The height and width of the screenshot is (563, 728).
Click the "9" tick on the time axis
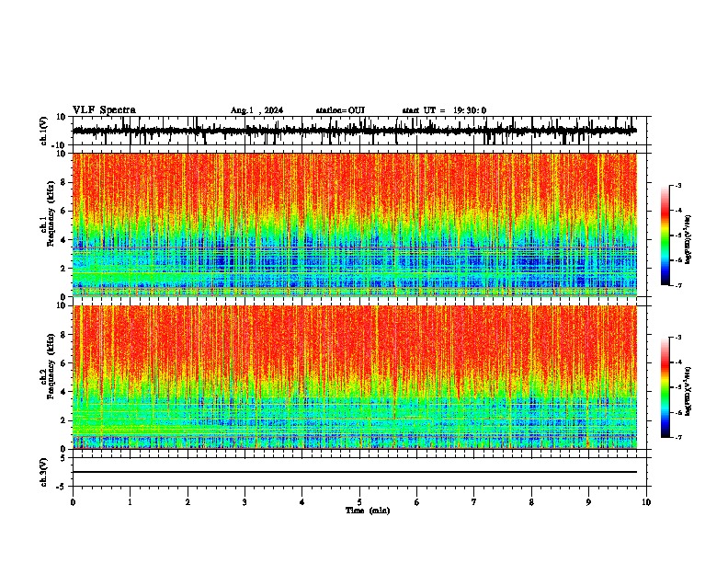pos(588,502)
